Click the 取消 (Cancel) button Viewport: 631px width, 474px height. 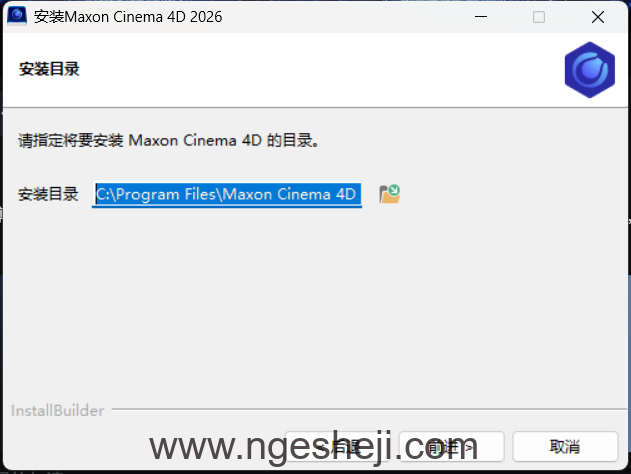[565, 447]
